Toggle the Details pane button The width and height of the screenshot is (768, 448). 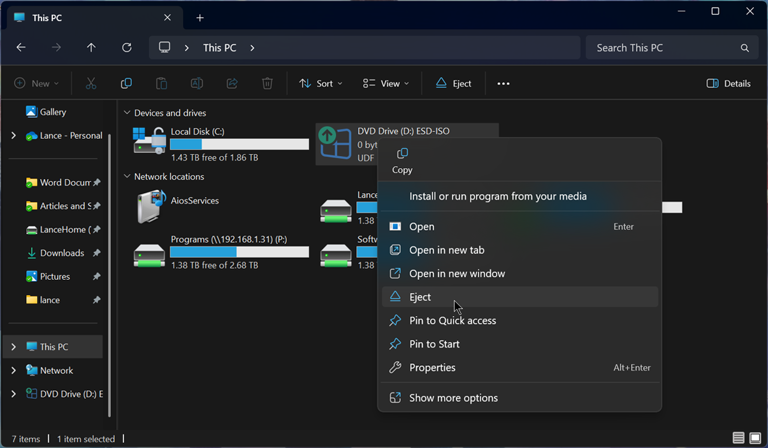(728, 83)
